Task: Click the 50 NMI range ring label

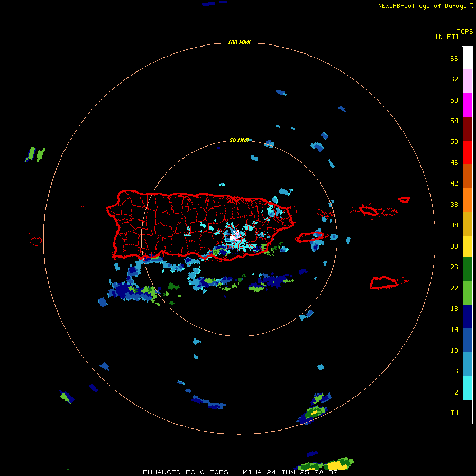Action: [x=239, y=140]
